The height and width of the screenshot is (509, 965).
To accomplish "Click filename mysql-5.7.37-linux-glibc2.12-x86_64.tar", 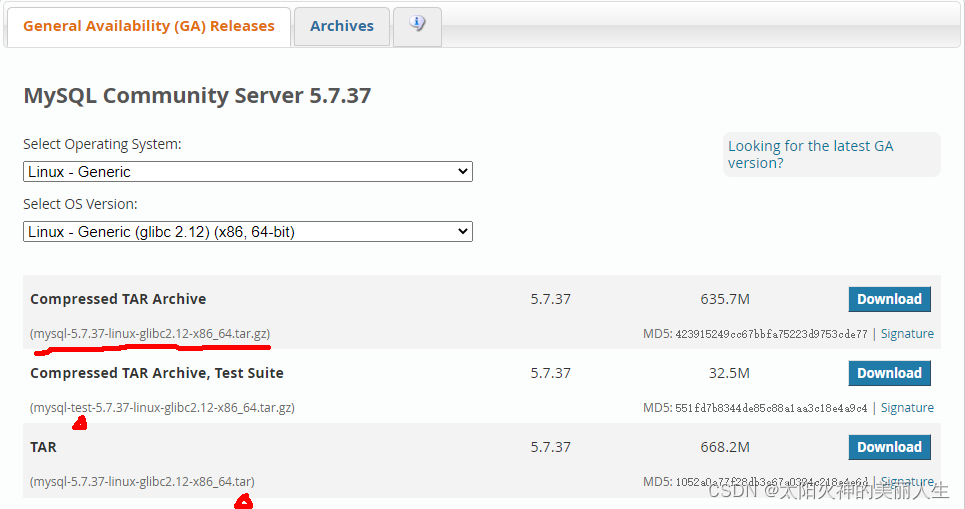I will (142, 481).
